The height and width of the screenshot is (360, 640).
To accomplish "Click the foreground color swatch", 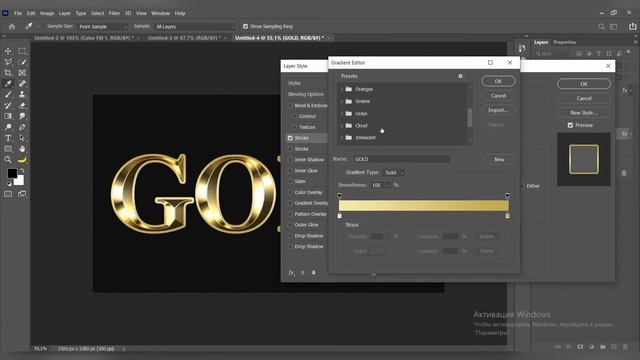I will pyautogui.click(x=12, y=173).
